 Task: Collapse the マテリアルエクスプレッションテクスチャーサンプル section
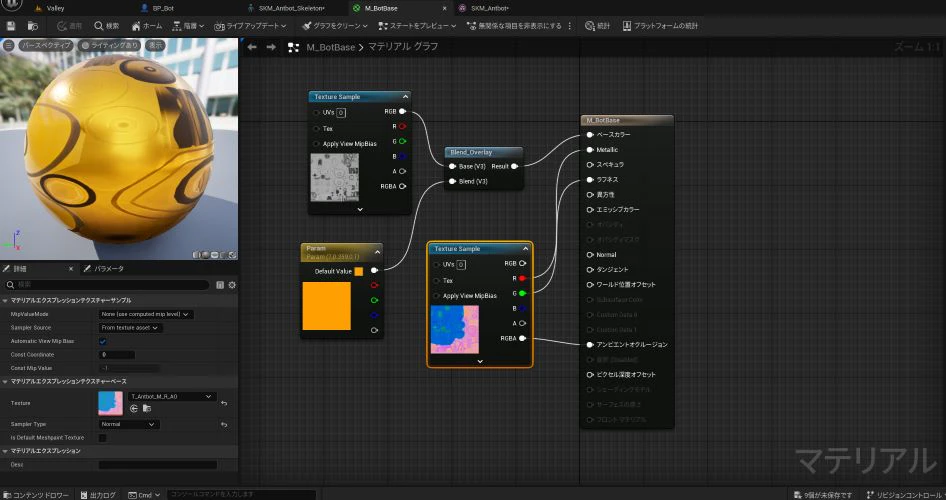[5, 300]
